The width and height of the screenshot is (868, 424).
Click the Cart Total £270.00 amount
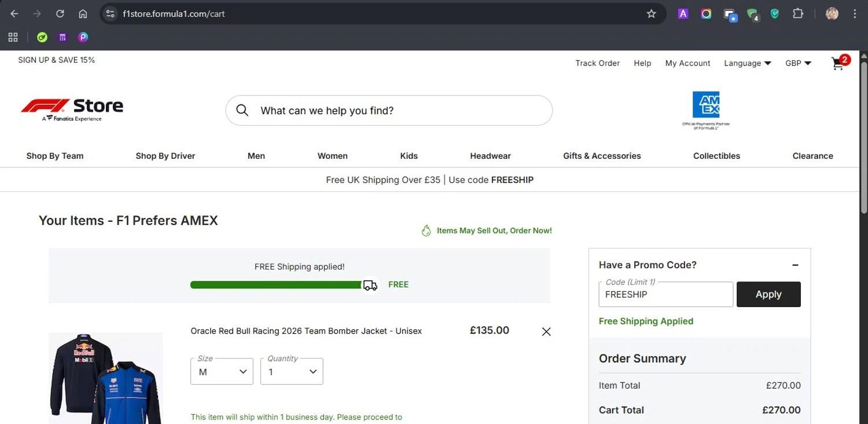coord(781,410)
